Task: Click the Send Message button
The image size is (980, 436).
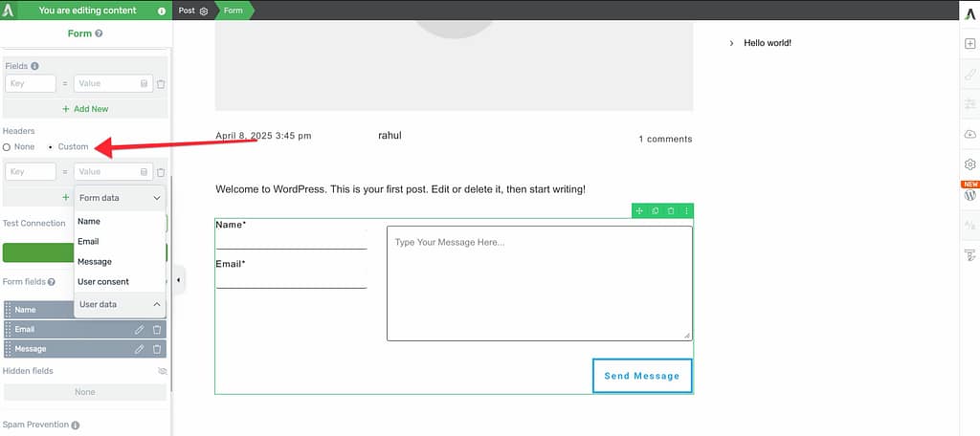Action: (641, 376)
